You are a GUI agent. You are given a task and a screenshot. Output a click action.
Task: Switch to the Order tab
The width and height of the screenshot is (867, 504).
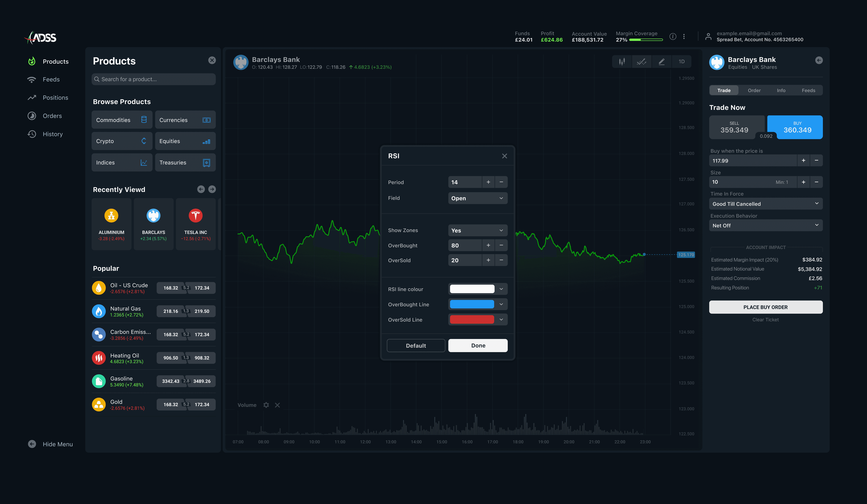point(754,91)
